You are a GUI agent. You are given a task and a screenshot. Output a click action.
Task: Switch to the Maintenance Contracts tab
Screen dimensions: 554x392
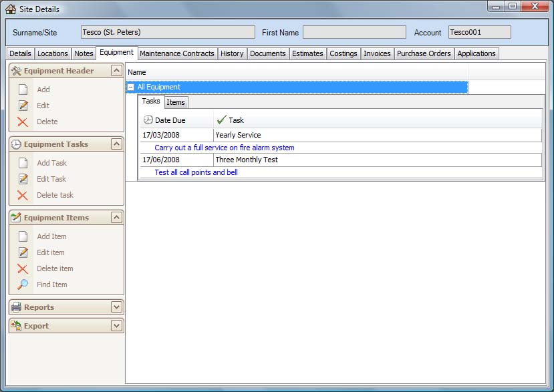(x=177, y=53)
